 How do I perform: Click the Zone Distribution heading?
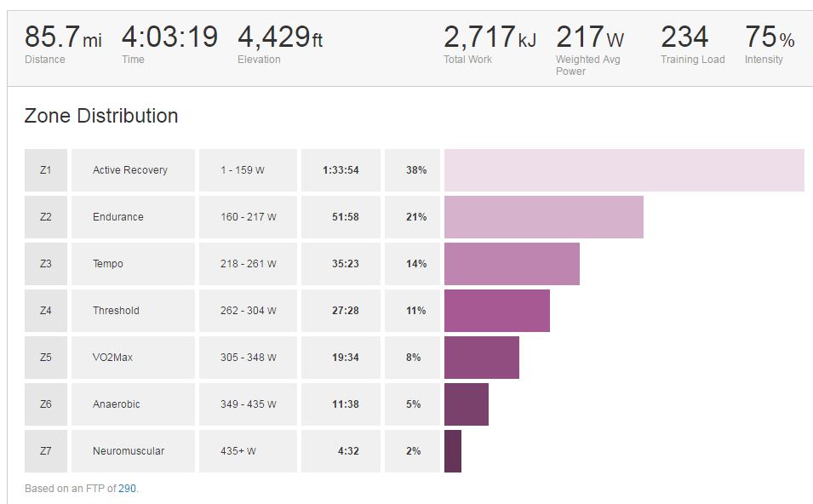pos(101,117)
